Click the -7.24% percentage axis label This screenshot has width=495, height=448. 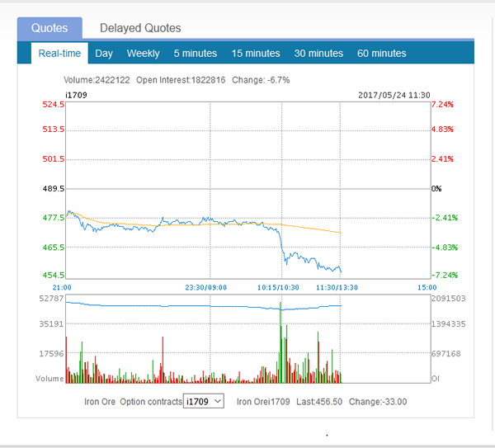click(x=443, y=276)
